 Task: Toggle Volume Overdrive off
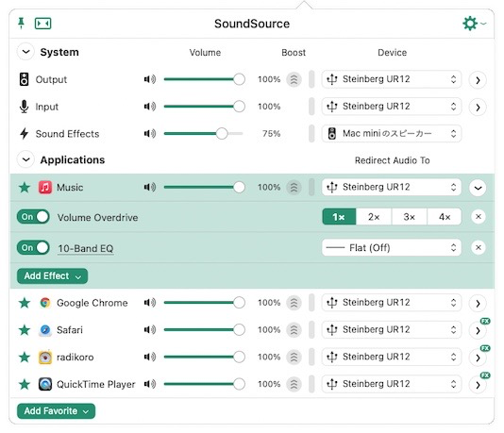tap(33, 217)
